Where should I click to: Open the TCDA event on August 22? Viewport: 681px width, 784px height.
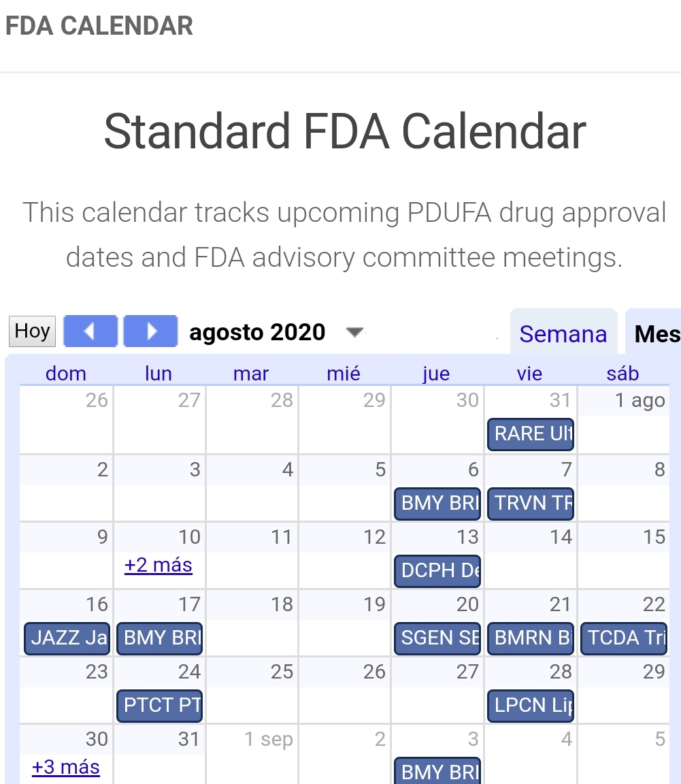point(623,638)
